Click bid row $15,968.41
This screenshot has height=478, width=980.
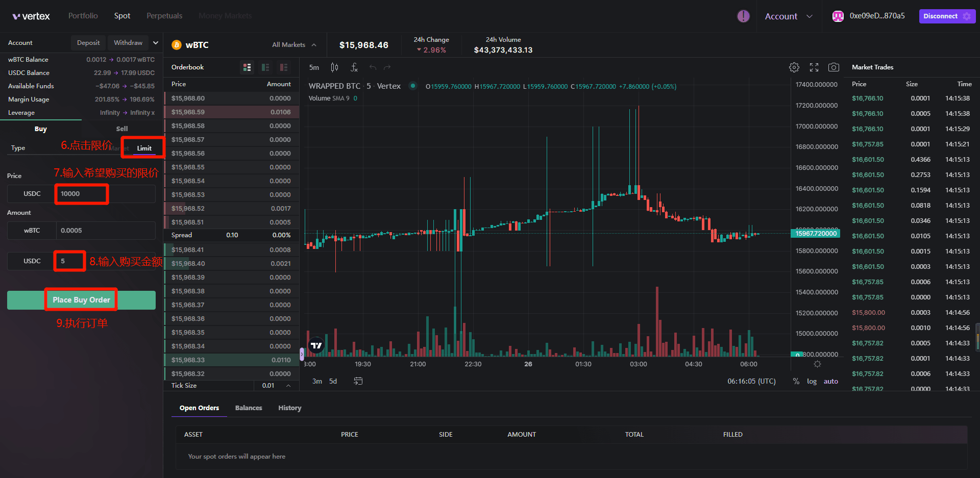pyautogui.click(x=231, y=250)
